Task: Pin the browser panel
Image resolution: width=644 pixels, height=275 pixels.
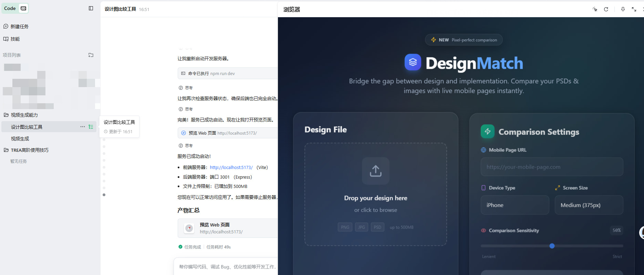Action: pos(623,9)
